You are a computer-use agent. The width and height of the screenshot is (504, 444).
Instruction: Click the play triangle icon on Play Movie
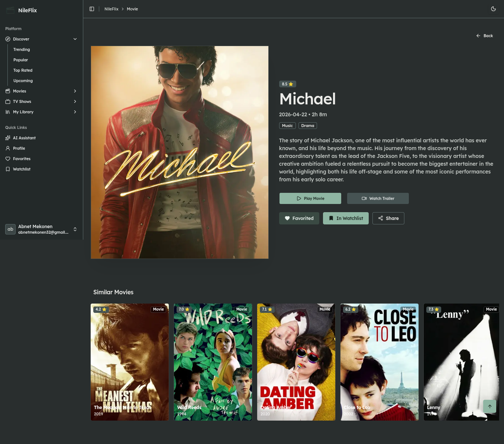tap(299, 198)
